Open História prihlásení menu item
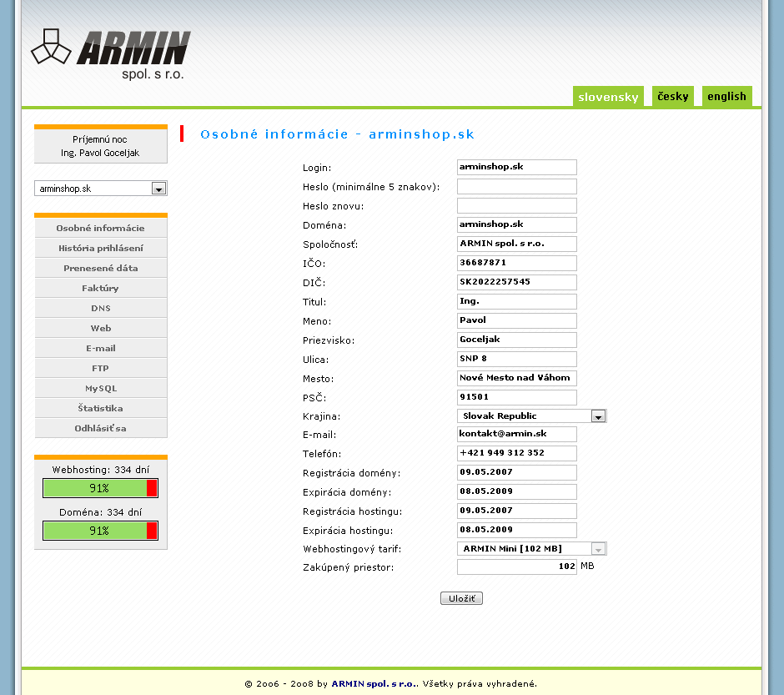Screen dimensions: 784x695 (100, 248)
